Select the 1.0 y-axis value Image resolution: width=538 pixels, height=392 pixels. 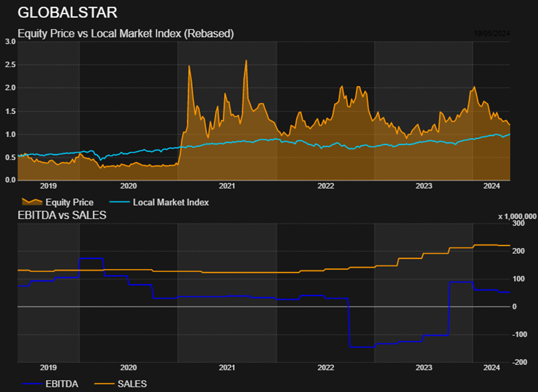(10, 135)
